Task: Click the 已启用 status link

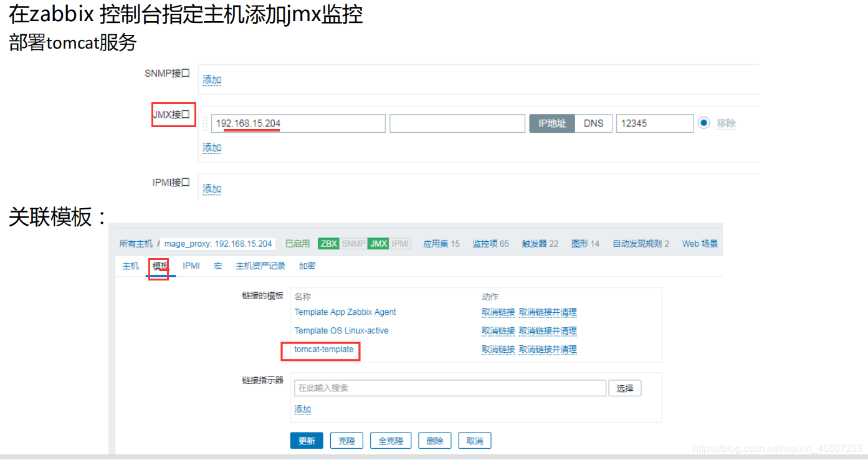Action: [297, 244]
